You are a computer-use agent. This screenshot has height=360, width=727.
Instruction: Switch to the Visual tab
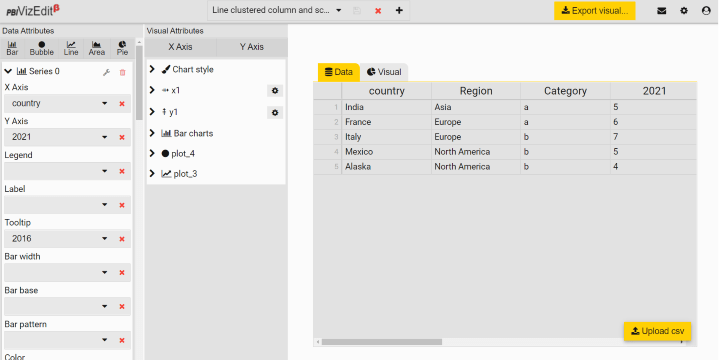(384, 72)
